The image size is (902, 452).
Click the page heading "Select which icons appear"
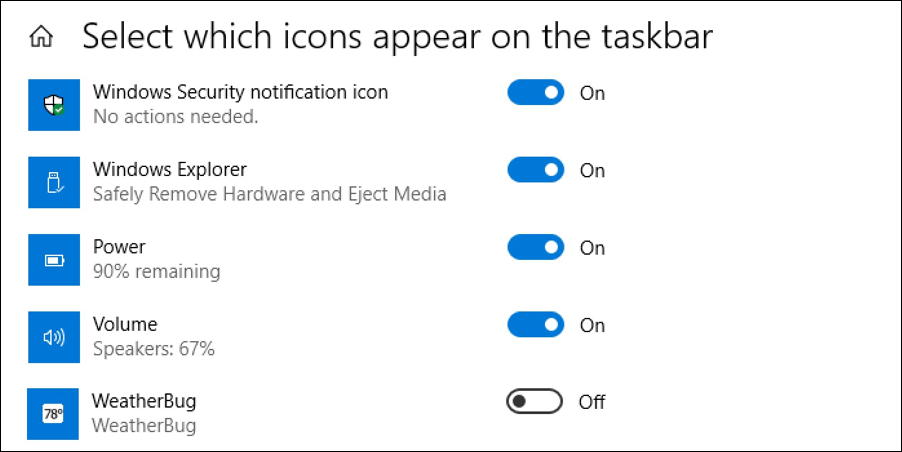[397, 37]
